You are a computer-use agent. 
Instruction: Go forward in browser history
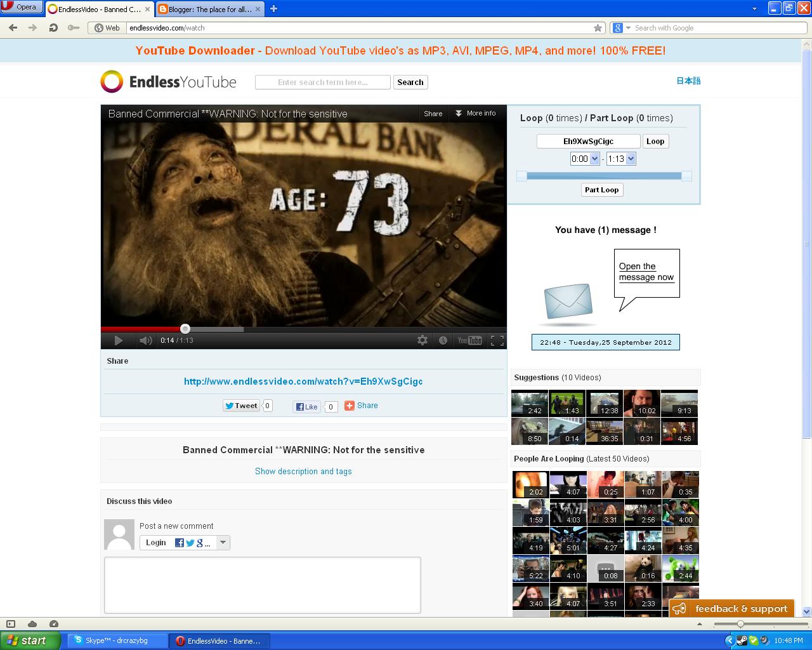coord(33,28)
